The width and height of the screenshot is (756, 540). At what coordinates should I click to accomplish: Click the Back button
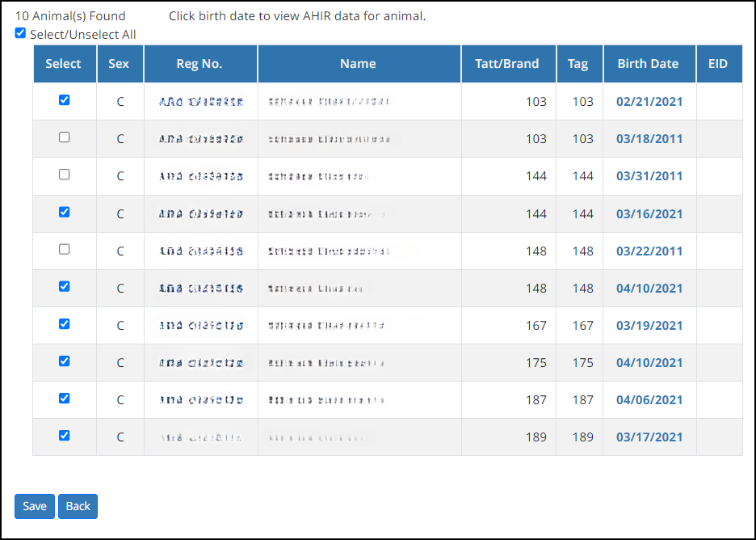click(78, 506)
